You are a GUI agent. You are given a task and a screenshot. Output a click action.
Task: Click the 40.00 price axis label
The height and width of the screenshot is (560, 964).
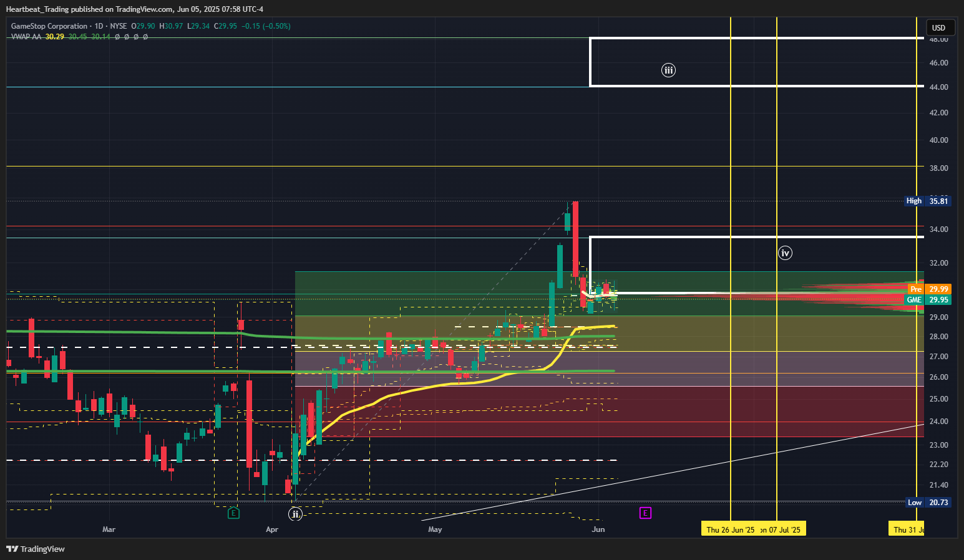pyautogui.click(x=938, y=140)
